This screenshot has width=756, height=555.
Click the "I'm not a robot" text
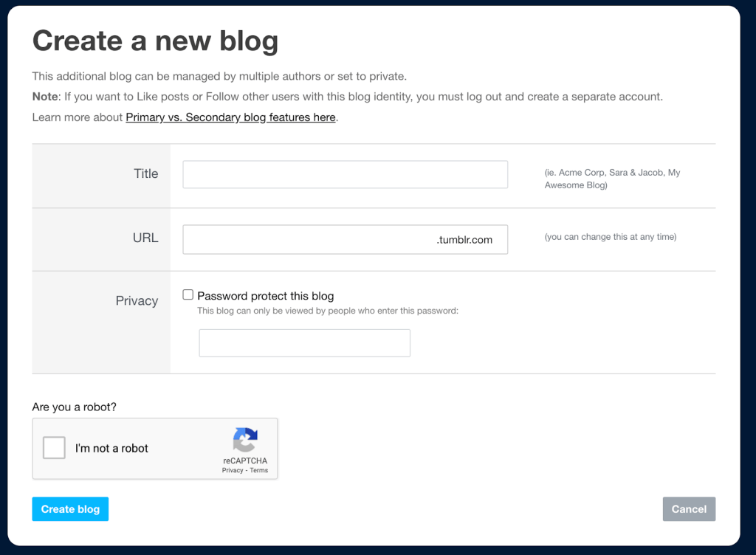[111, 448]
